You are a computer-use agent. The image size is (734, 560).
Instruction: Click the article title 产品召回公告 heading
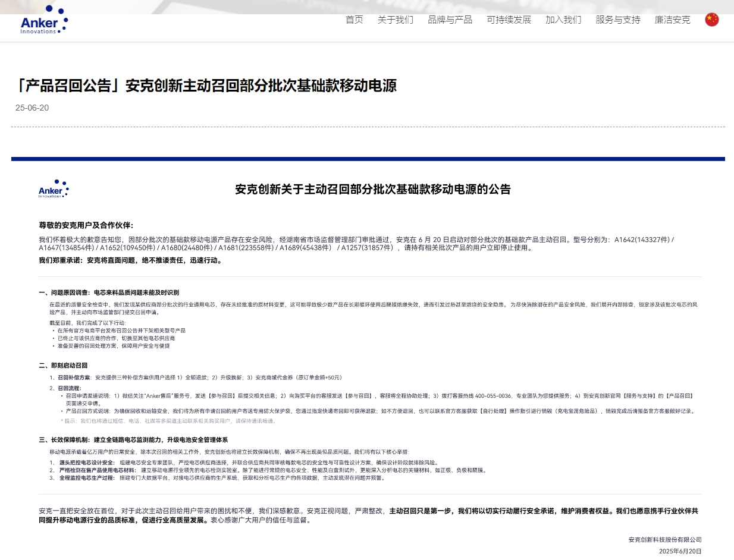206,86
